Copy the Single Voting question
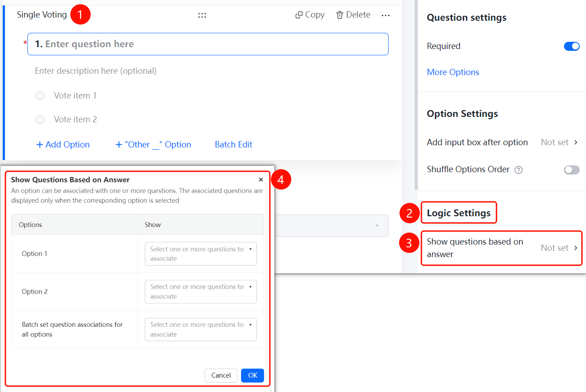Image resolution: width=586 pixels, height=392 pixels. pyautogui.click(x=310, y=15)
